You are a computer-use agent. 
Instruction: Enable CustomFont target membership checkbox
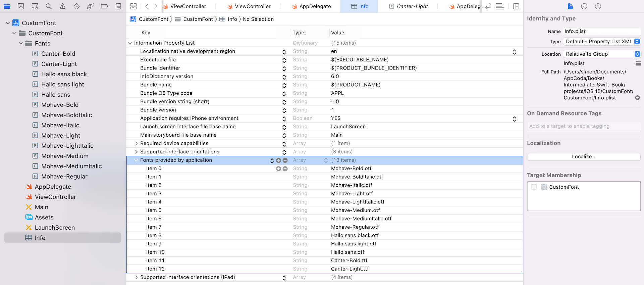click(x=534, y=187)
